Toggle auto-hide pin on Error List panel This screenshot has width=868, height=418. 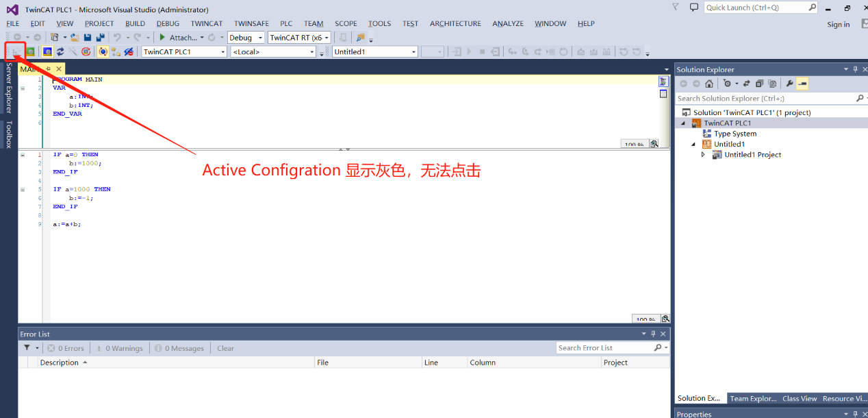(653, 334)
